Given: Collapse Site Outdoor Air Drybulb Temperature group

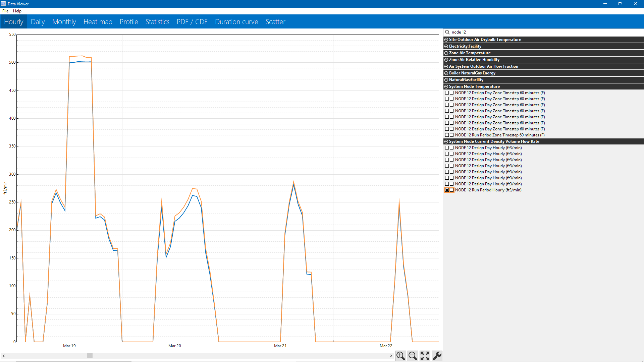Looking at the screenshot, I should (446, 40).
